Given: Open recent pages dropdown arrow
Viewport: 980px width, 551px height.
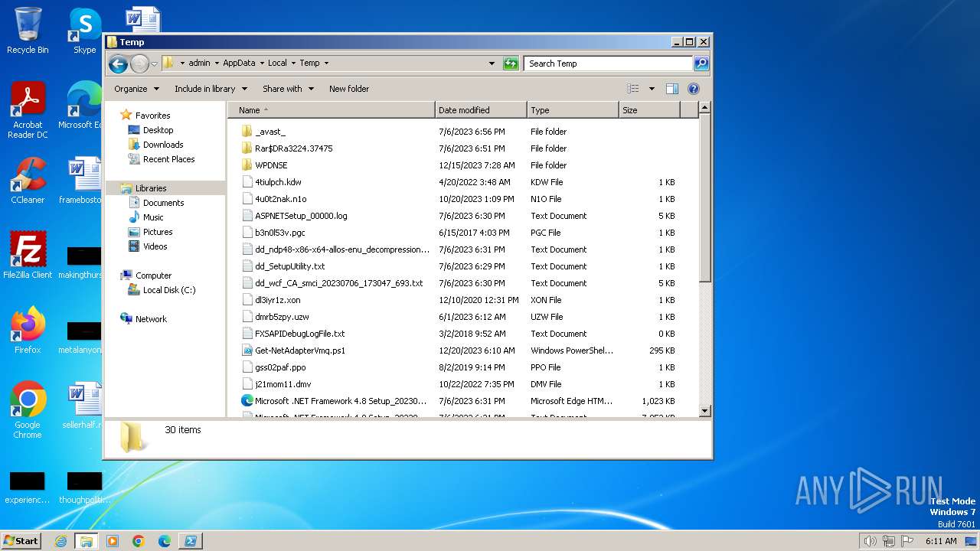Looking at the screenshot, I should 154,64.
